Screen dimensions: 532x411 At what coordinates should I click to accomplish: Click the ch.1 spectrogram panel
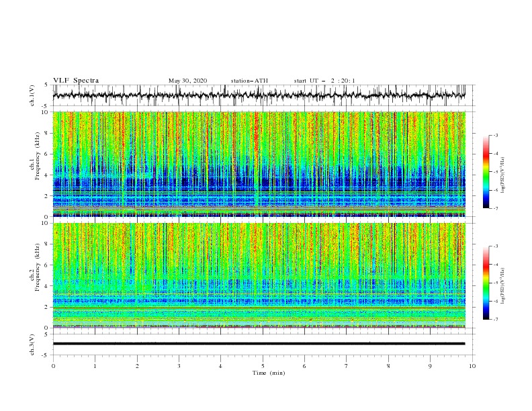point(259,164)
